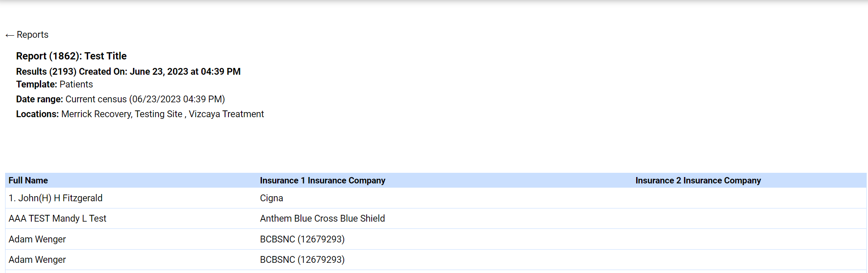This screenshot has width=868, height=273.
Task: Click the Anthem Blue Cross Blue Shield entry
Action: point(323,218)
